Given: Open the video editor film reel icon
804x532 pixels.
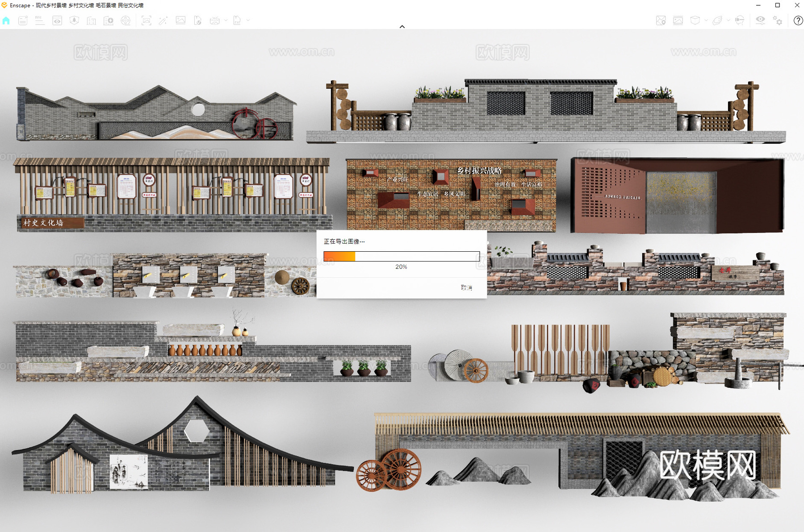Looking at the screenshot, I should 126,21.
